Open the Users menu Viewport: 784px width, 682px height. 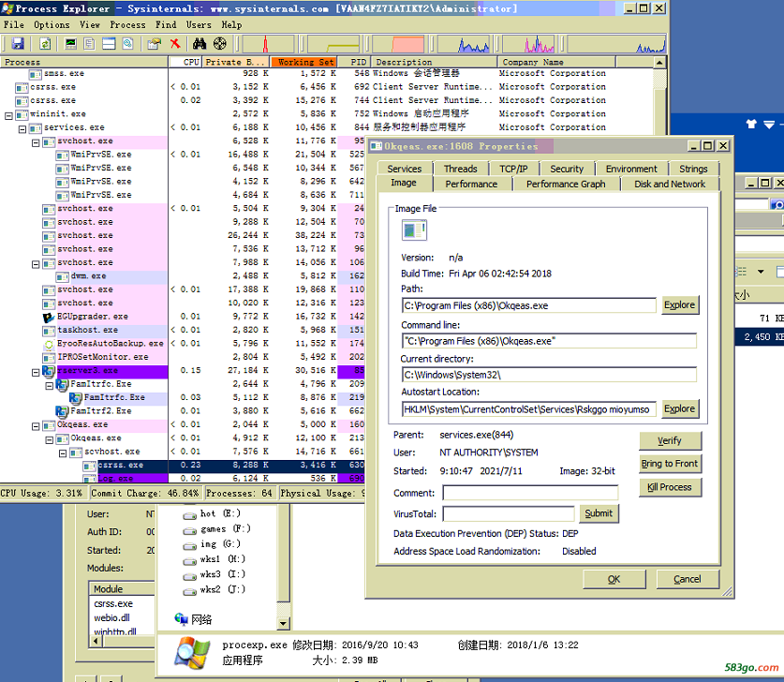199,25
